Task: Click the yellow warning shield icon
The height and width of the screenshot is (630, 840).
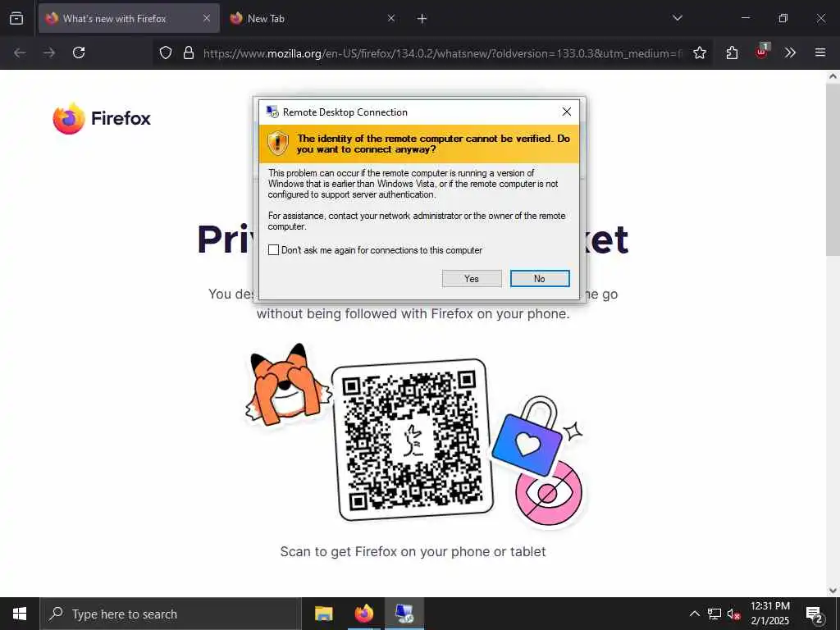Action: coord(277,144)
